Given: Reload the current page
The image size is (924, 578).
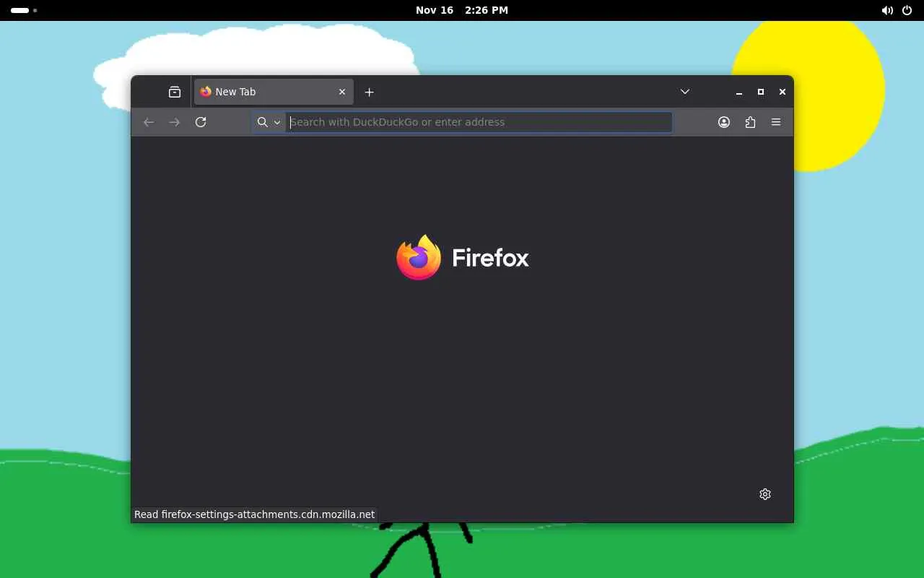Looking at the screenshot, I should tap(201, 122).
